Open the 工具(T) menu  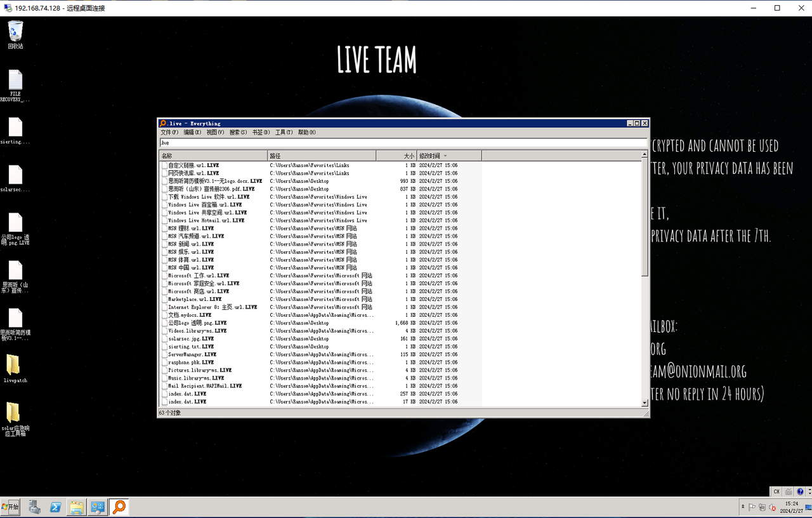[284, 133]
